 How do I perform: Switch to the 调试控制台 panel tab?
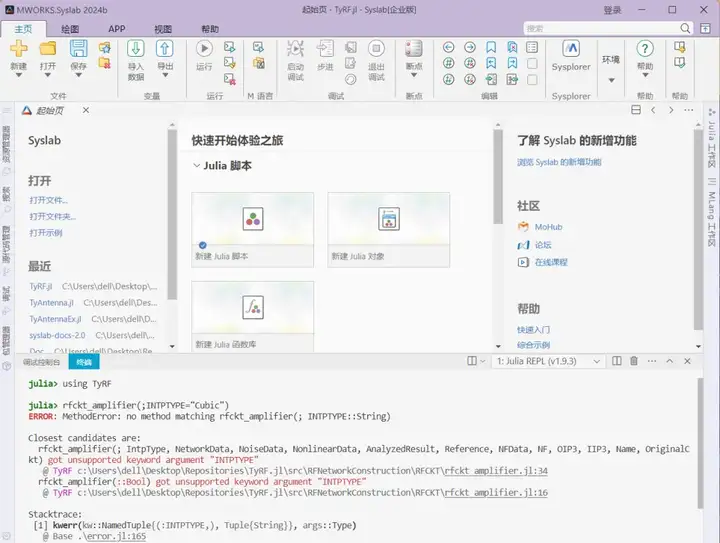point(41,362)
